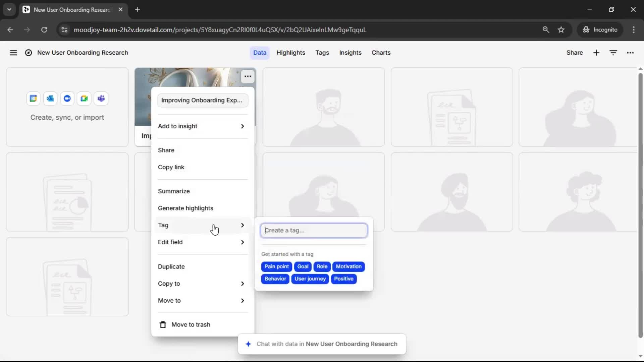Select the Pain point tag chip
The width and height of the screenshot is (644, 362).
276,266
